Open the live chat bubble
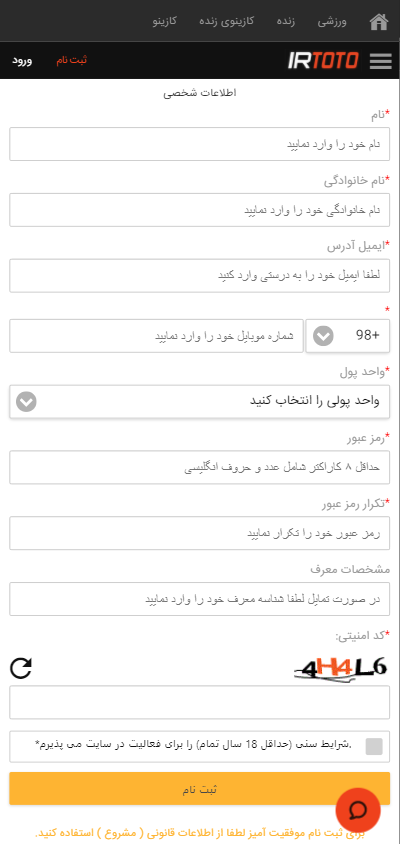Image resolution: width=400 pixels, height=844 pixels. (x=358, y=810)
